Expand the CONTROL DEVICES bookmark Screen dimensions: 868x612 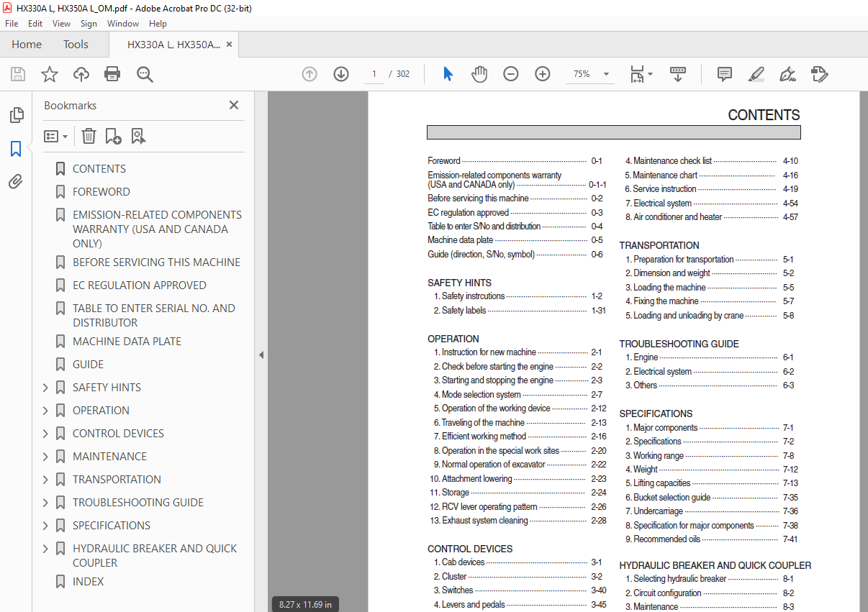(45, 434)
